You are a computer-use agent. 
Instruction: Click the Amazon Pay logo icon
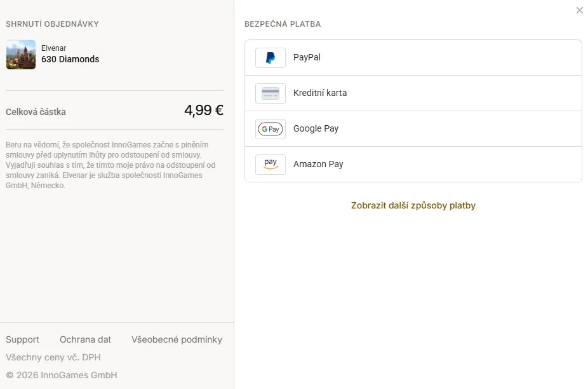271,165
